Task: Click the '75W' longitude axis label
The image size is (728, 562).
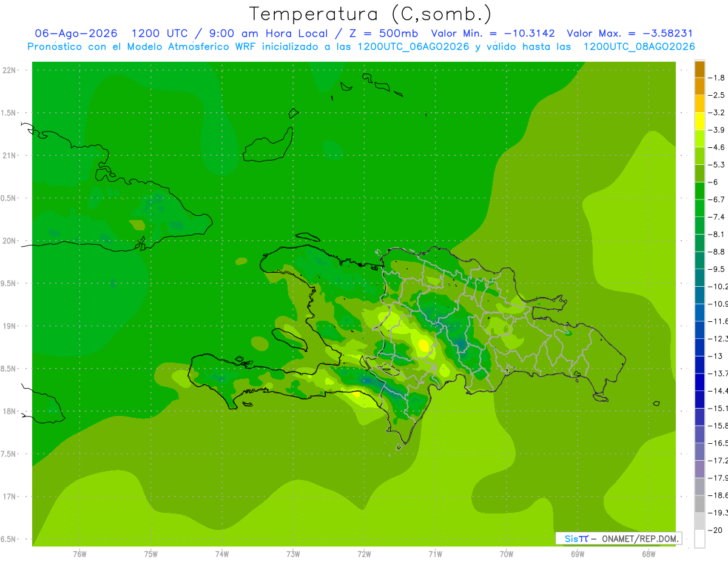Action: (151, 554)
